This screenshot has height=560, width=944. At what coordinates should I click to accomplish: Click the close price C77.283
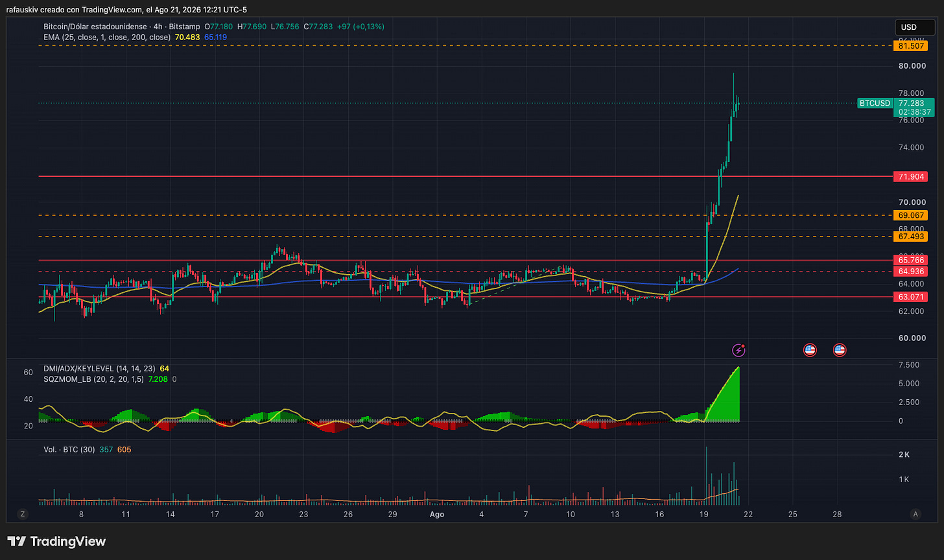[318, 27]
